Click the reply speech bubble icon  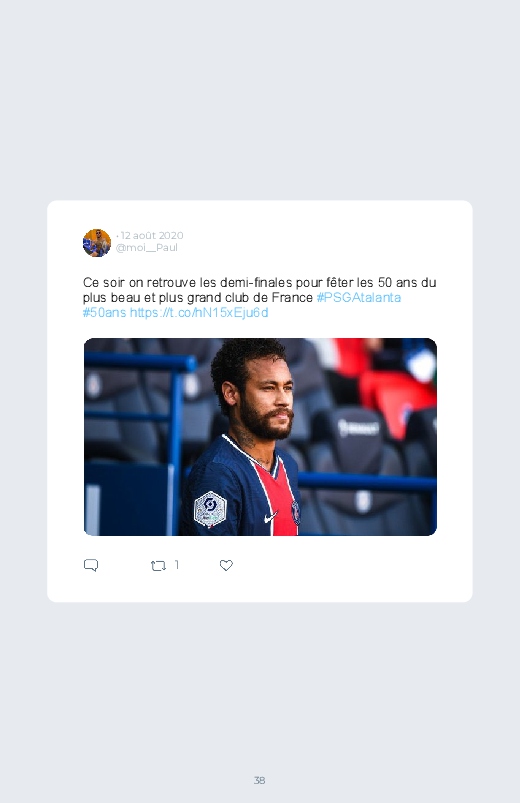point(91,565)
